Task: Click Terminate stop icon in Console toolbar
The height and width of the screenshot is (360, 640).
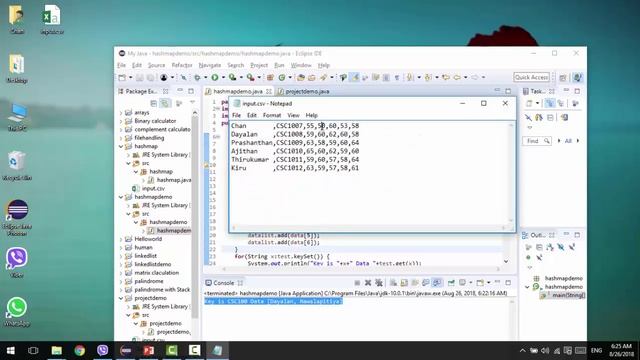Action: (x=357, y=282)
